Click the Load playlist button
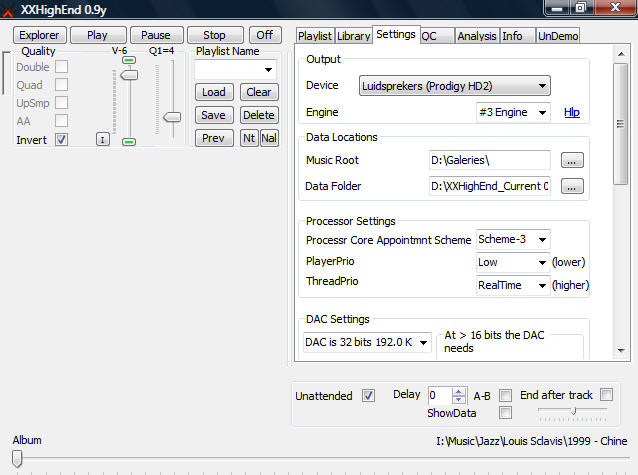The height and width of the screenshot is (475, 638). pyautogui.click(x=214, y=92)
